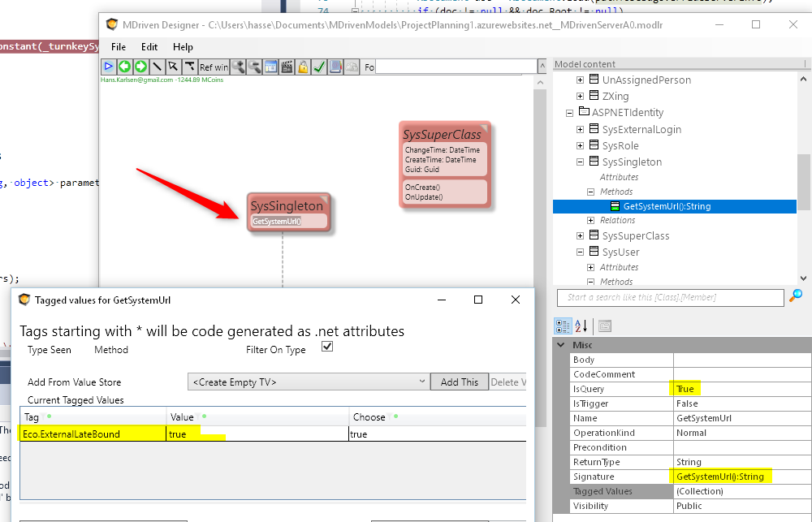This screenshot has width=812, height=522.
Task: Select the SysRole class in tree
Action: click(x=620, y=145)
